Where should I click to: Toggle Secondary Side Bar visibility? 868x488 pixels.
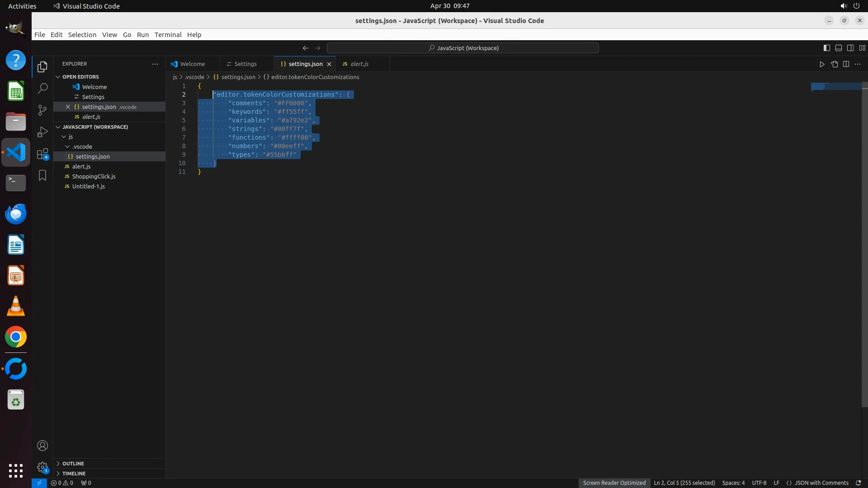pyautogui.click(x=850, y=48)
